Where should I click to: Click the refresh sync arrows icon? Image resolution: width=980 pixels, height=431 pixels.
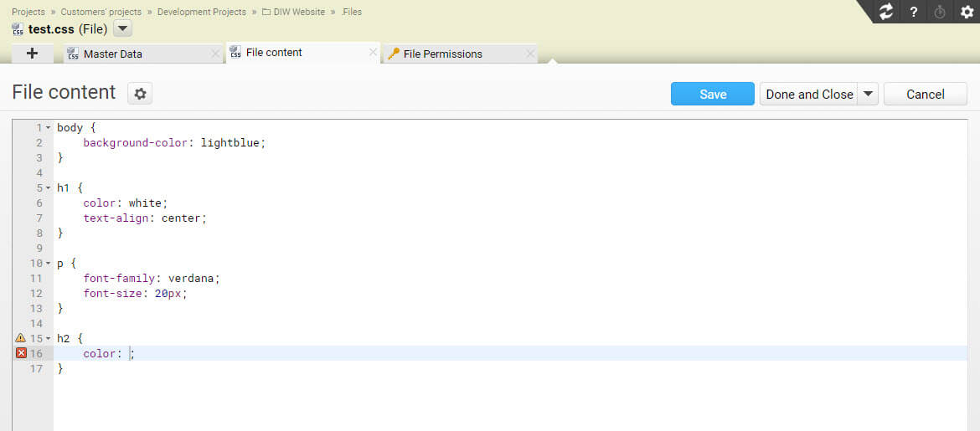point(885,12)
